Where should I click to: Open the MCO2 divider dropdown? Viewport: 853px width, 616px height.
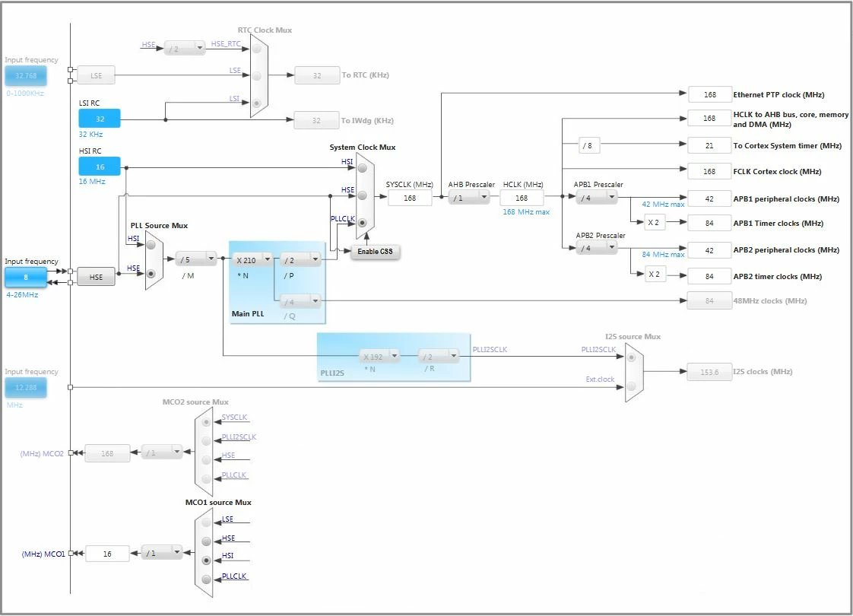tap(162, 452)
